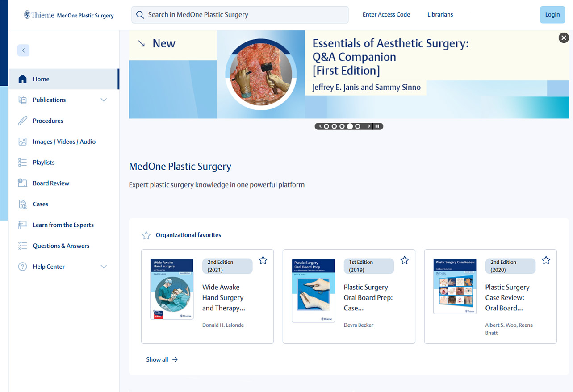Open the Librarians page
The height and width of the screenshot is (392, 573).
[x=439, y=14]
